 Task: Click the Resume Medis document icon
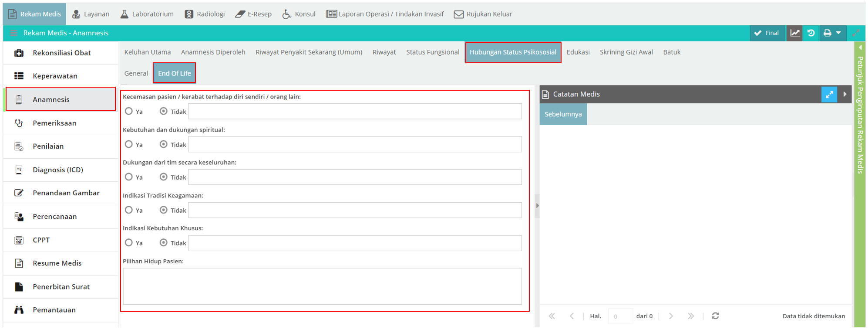(x=19, y=263)
